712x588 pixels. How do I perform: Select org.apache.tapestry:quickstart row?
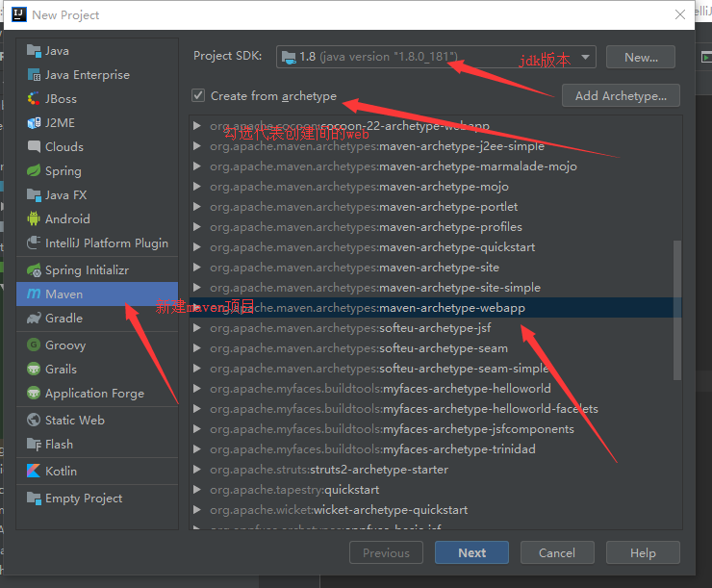tap(436, 490)
